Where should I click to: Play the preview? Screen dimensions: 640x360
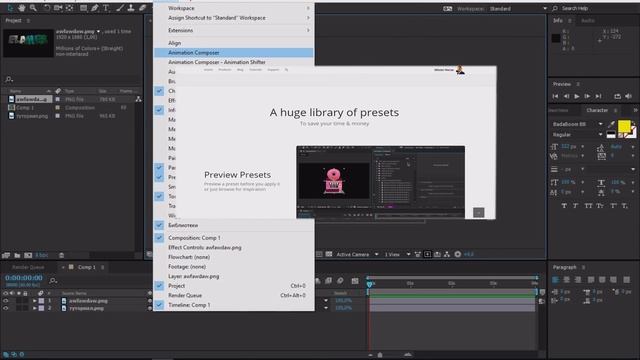pos(577,96)
